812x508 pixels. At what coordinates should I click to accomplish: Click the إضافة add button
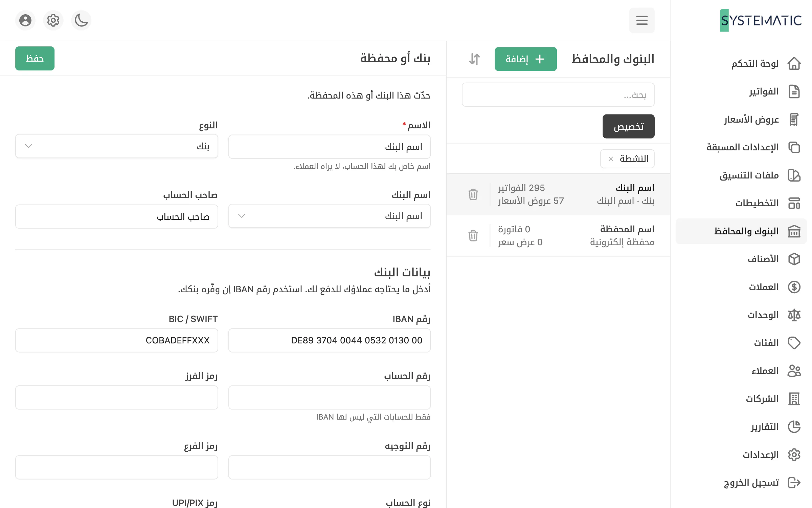(525, 59)
